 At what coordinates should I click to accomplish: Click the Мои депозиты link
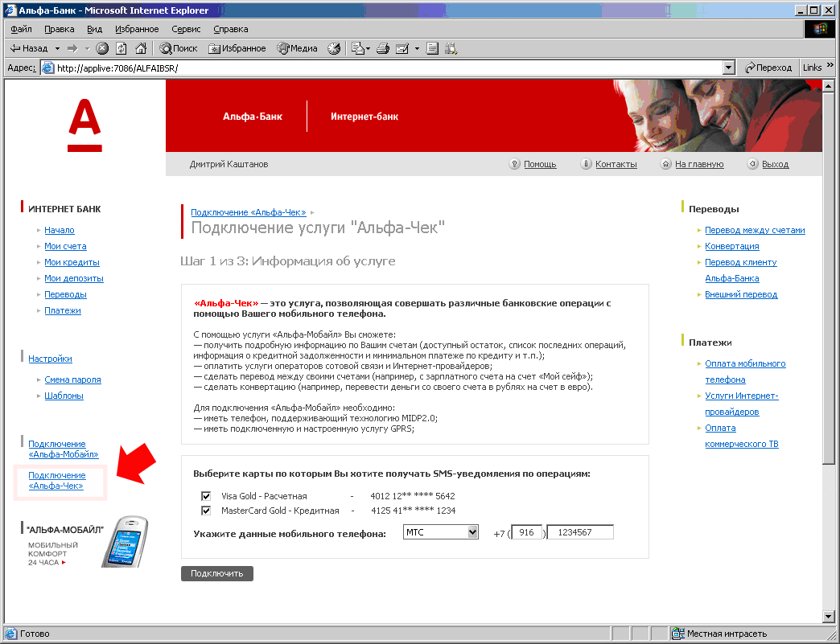pyautogui.click(x=74, y=278)
